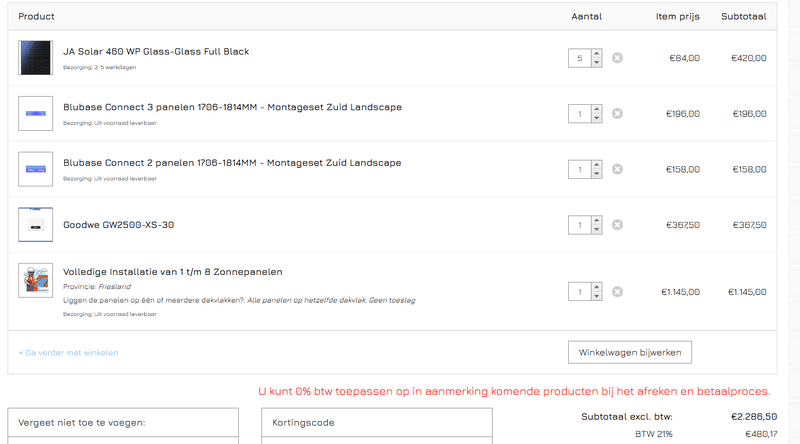Open Vergeet niet toe te voegen panel
This screenshot has width=800, height=444.
[123, 423]
